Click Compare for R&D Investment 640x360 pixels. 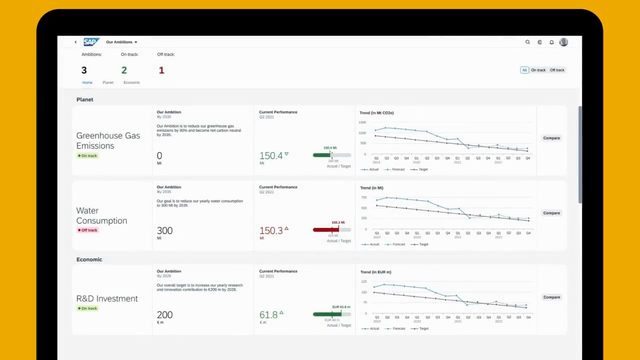point(551,297)
